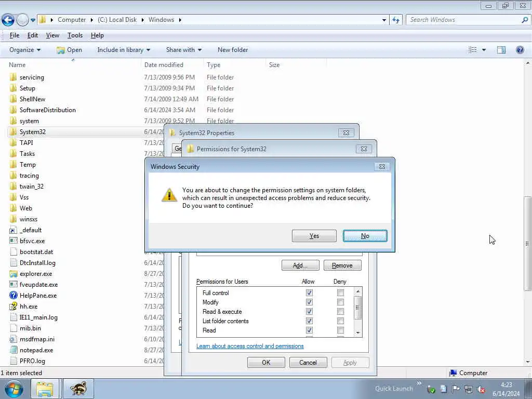This screenshot has height=399, width=532.
Task: Select the servicing folder icon
Action: 13,77
